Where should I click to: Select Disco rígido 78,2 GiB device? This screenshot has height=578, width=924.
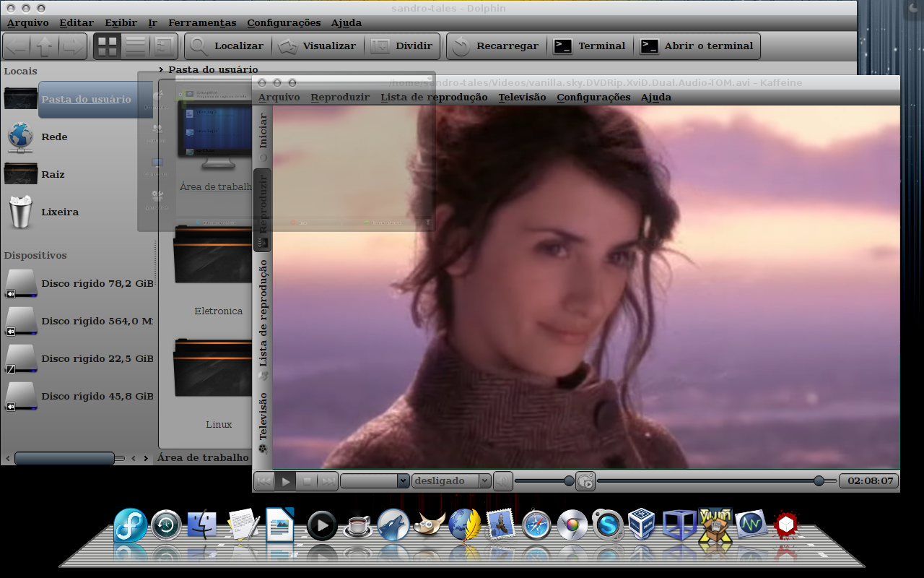[x=79, y=283]
